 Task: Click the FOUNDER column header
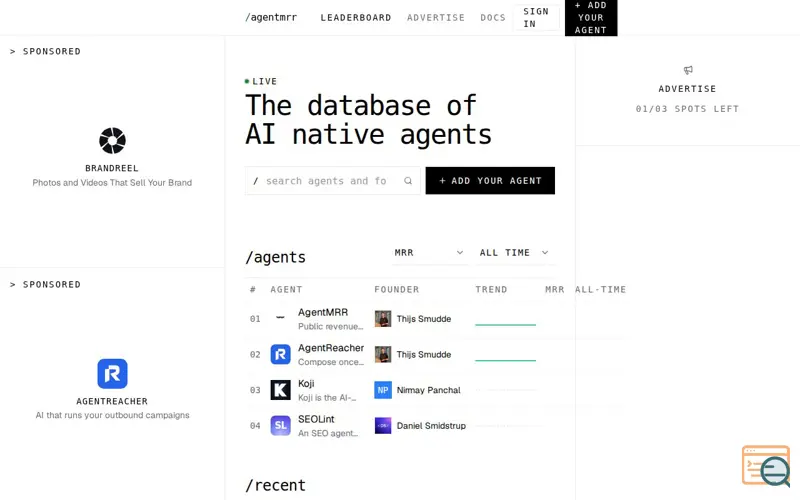coord(396,289)
